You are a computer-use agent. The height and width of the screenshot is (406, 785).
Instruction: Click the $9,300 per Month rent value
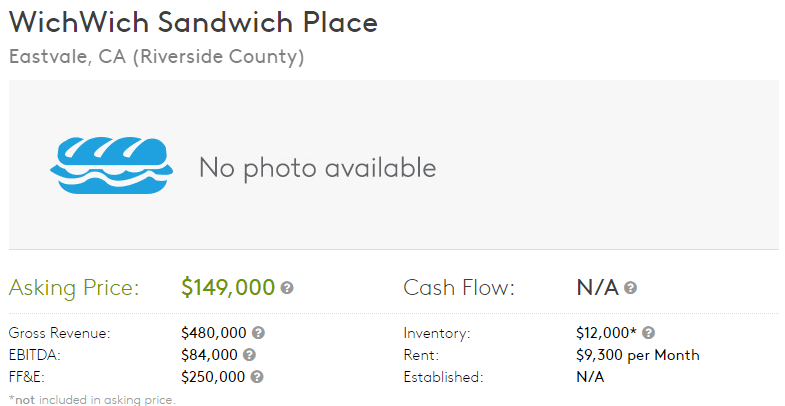[637, 355]
